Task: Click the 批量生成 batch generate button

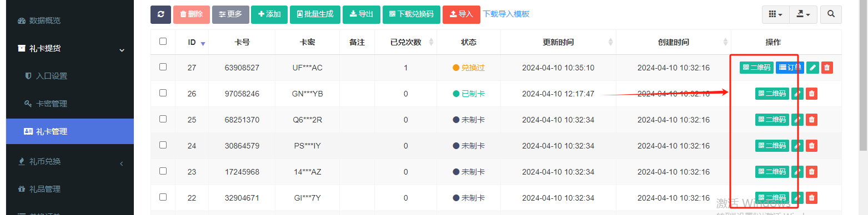Action: [x=315, y=14]
